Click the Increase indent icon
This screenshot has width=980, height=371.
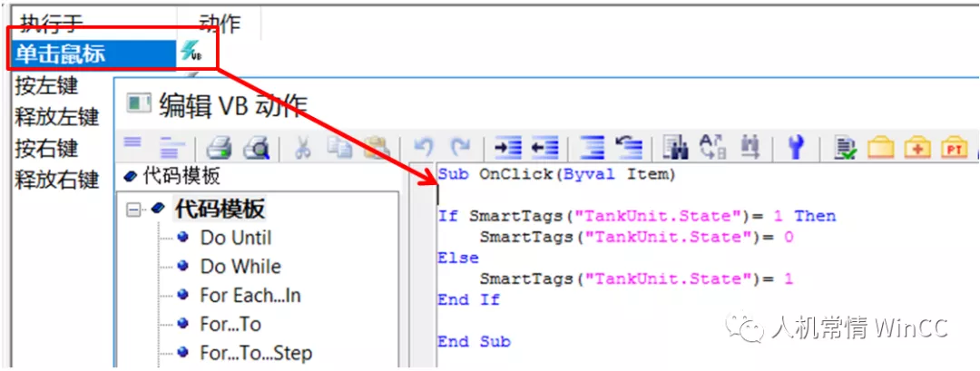pyautogui.click(x=507, y=148)
